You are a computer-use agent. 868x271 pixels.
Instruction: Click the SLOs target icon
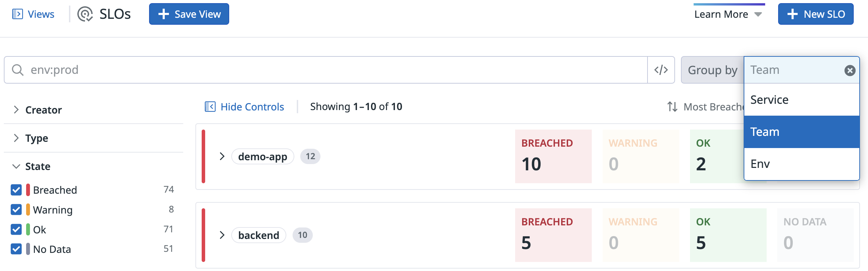coord(85,14)
